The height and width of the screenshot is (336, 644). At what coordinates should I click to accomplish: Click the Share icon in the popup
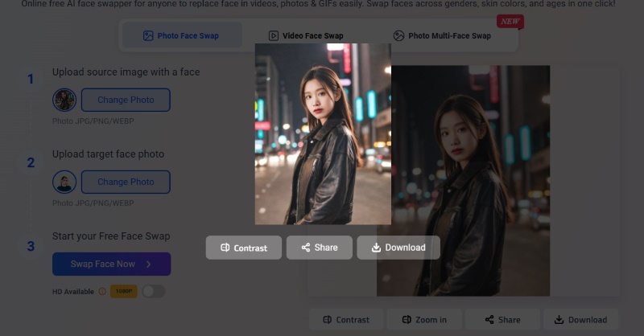306,248
